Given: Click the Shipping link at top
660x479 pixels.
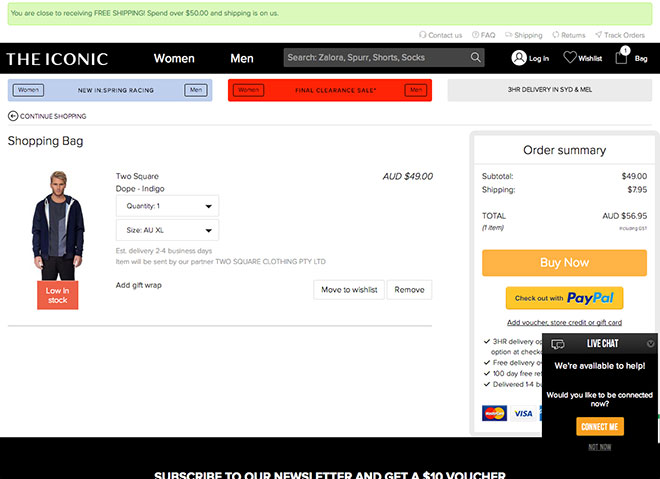Looking at the screenshot, I should [x=524, y=35].
